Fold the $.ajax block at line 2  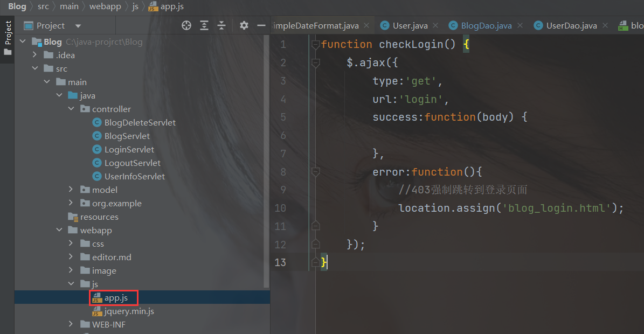pyautogui.click(x=315, y=62)
